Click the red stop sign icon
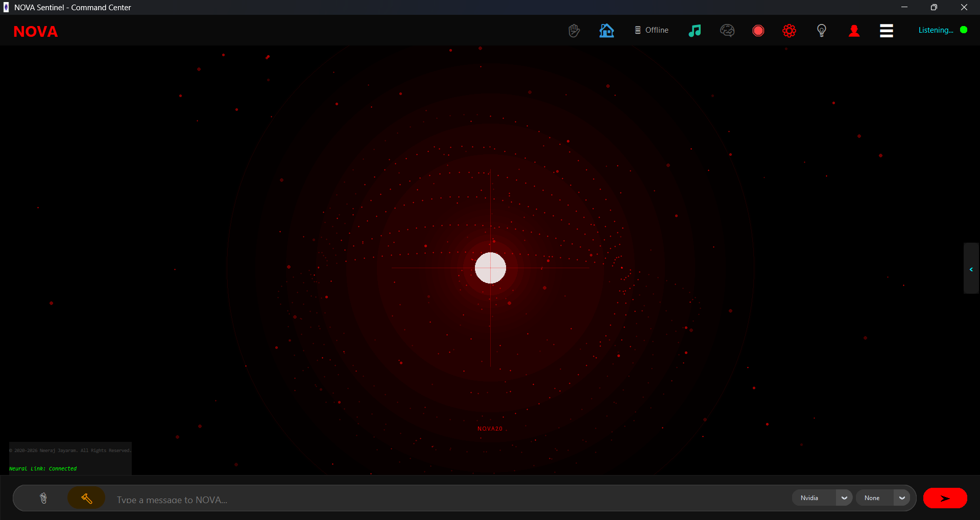980x520 pixels. pyautogui.click(x=758, y=31)
